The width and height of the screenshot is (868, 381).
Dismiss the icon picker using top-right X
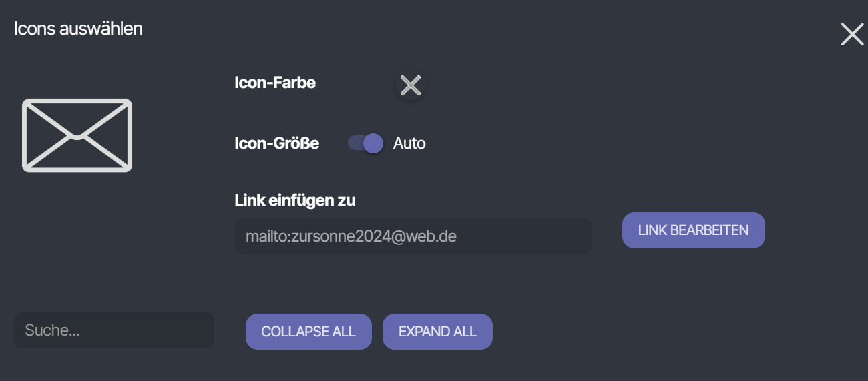852,34
